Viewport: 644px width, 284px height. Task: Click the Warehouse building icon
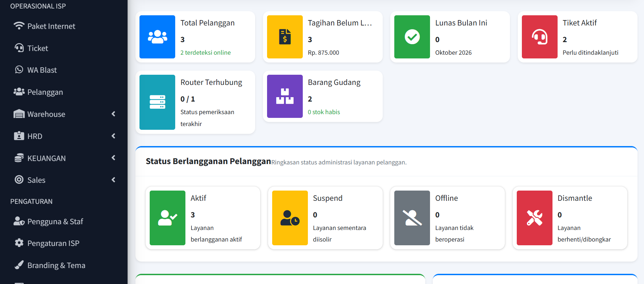(19, 114)
